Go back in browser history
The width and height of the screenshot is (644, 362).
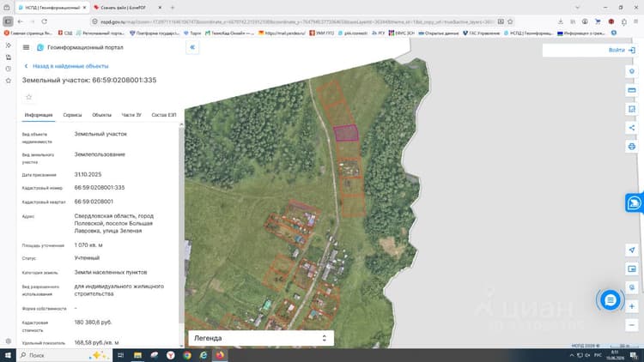pyautogui.click(x=21, y=21)
